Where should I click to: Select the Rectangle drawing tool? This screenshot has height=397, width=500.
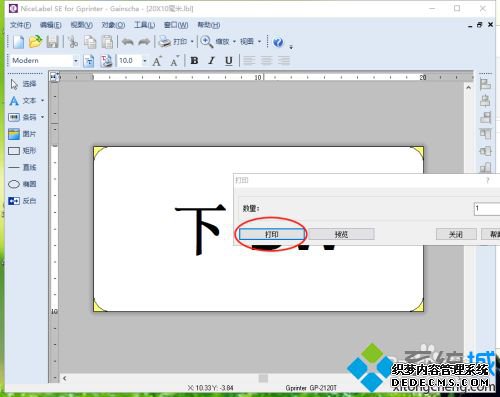click(x=23, y=151)
